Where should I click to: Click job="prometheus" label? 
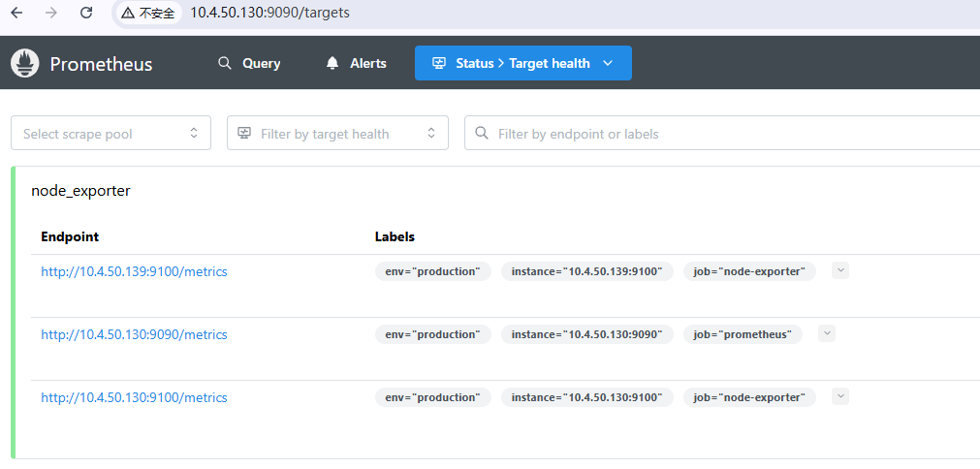click(x=743, y=334)
